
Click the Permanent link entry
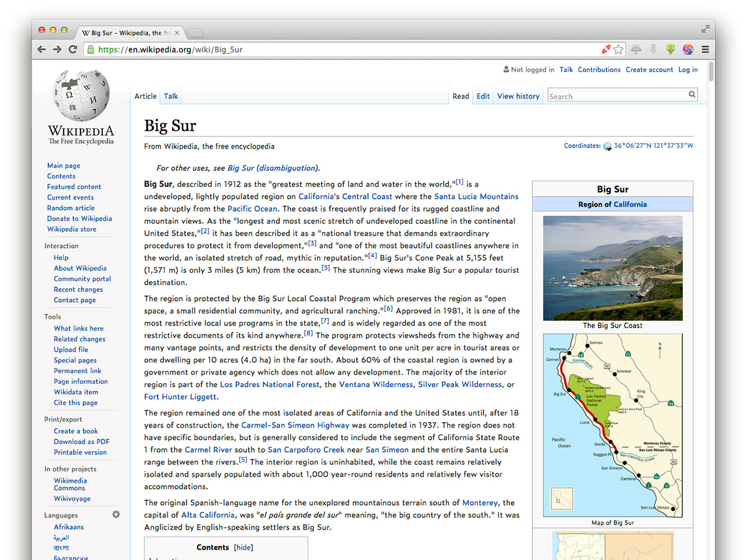(78, 371)
